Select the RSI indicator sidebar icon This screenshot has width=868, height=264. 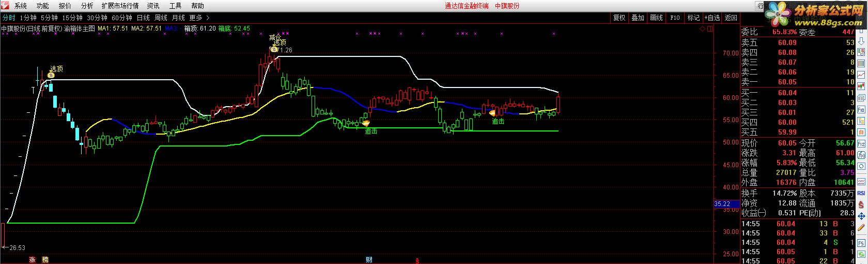(861, 193)
